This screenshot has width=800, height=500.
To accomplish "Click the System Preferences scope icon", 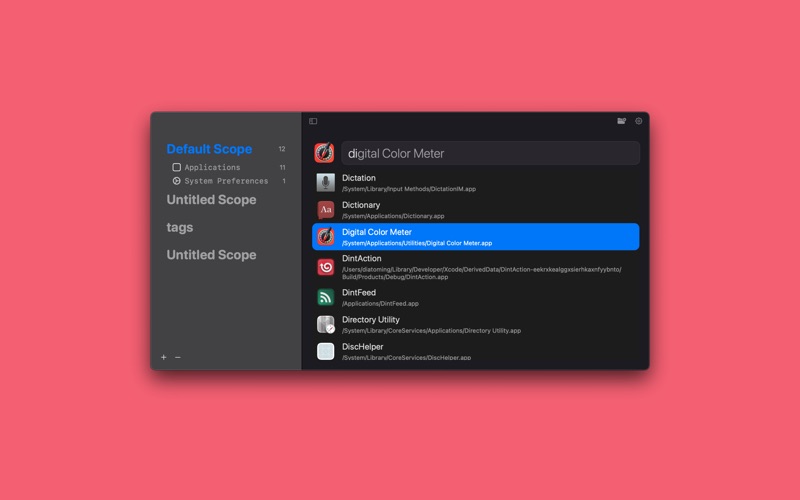I will [x=177, y=181].
